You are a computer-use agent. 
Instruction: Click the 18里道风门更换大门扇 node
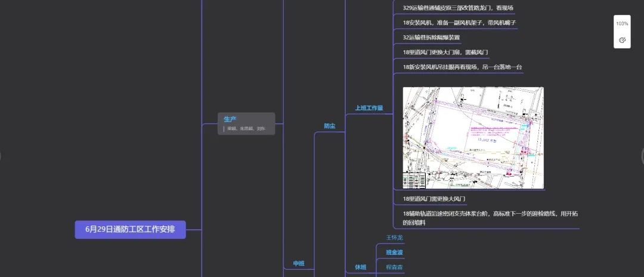coord(445,53)
